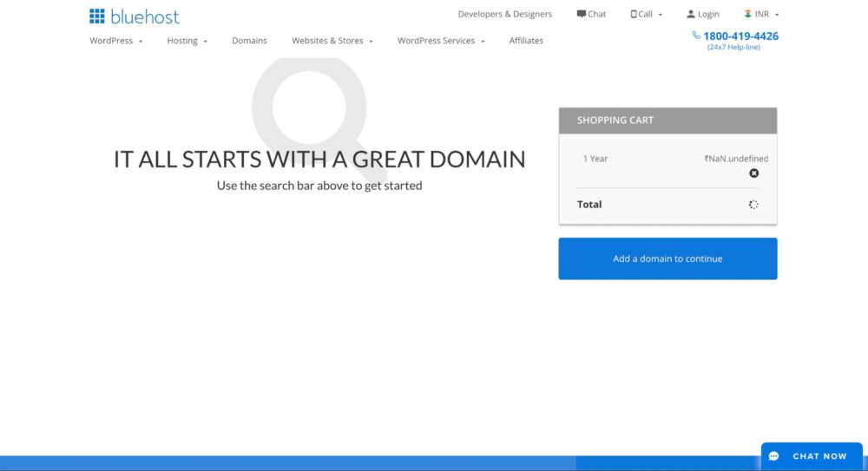Open the CHAT NOW widget
The height and width of the screenshot is (471, 868).
[812, 456]
